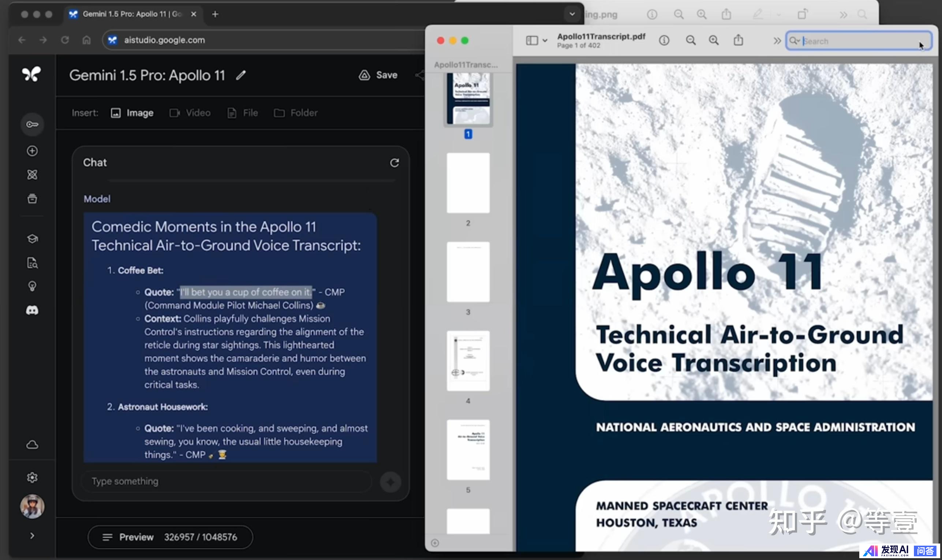Open settings gear in AI Studio sidebar
Image resolution: width=942 pixels, height=560 pixels.
(32, 477)
